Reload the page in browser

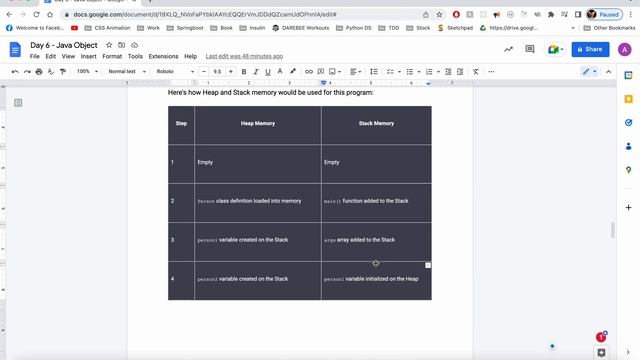click(36, 14)
